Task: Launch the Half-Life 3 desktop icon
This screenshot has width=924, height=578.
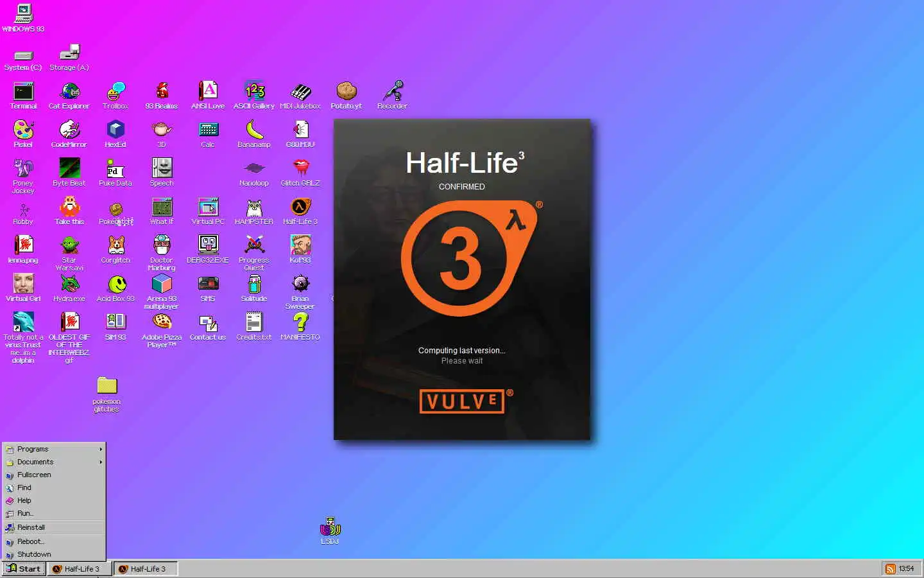Action: click(x=300, y=211)
